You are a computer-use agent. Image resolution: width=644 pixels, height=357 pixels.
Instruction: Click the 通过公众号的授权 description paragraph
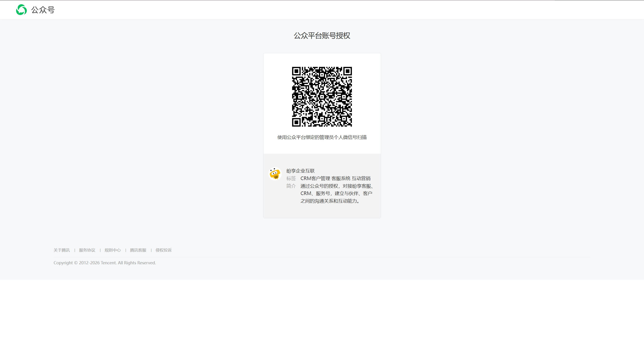(337, 193)
